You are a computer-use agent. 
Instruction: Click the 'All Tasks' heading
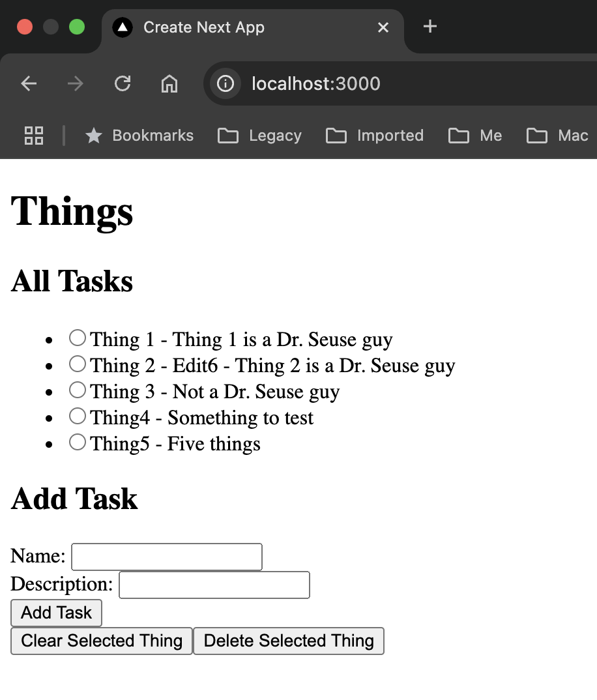[x=72, y=282]
